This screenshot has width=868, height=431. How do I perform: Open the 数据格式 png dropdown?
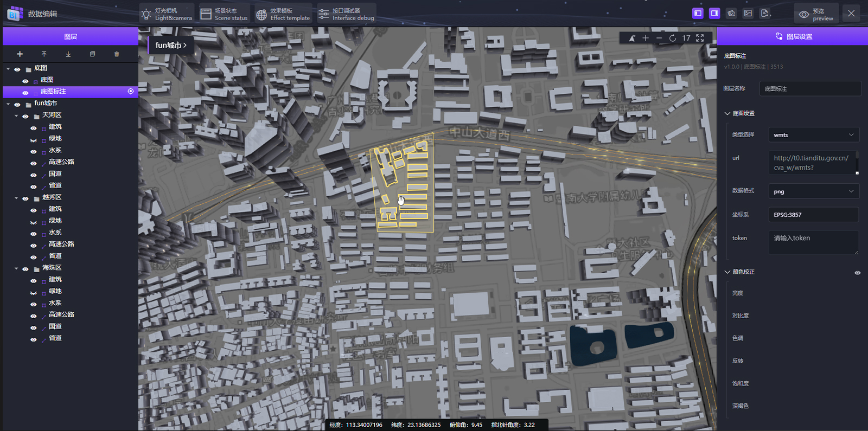(x=813, y=191)
